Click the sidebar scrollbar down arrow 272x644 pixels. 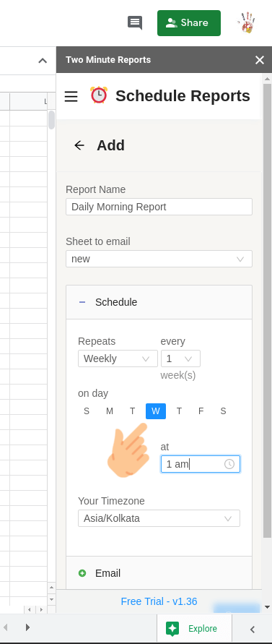point(267,606)
